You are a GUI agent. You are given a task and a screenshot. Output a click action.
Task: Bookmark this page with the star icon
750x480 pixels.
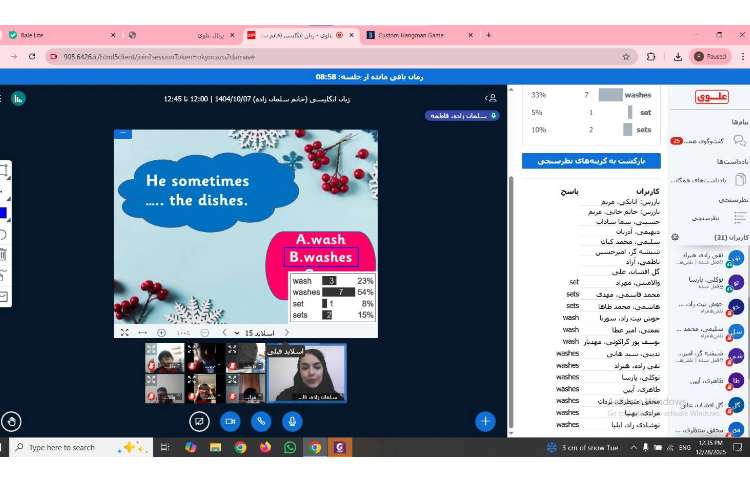[626, 56]
